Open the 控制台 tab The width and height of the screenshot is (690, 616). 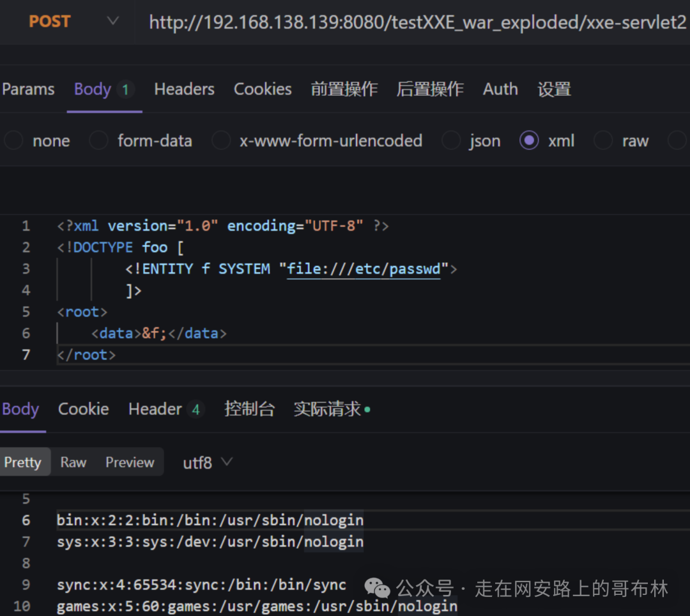[x=249, y=409]
